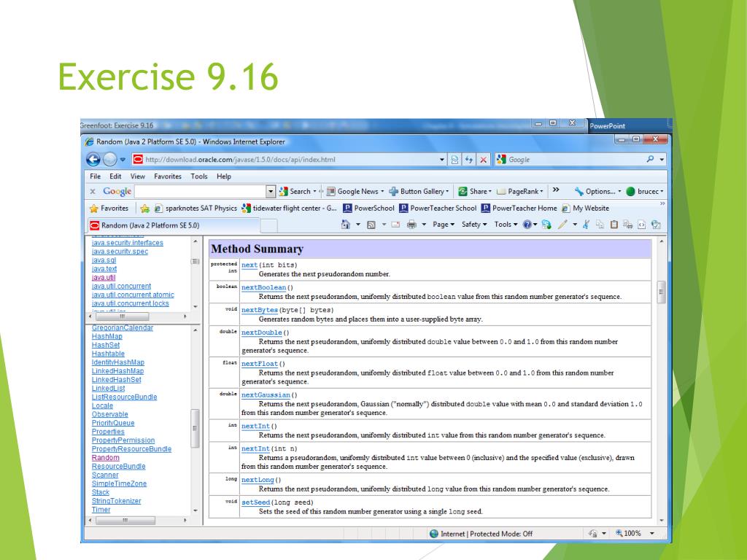
Task: Open the File menu
Action: 96,176
